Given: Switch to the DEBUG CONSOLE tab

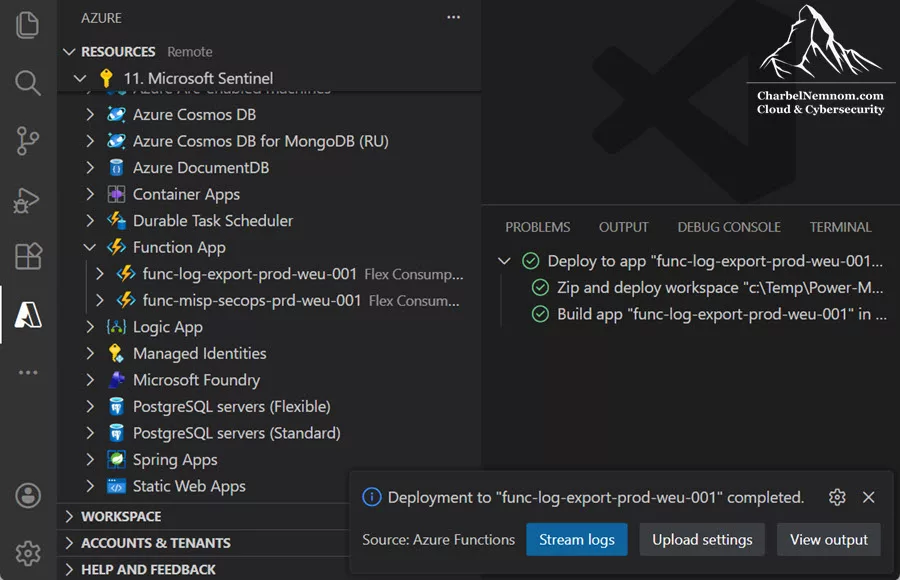Looking at the screenshot, I should [729, 227].
